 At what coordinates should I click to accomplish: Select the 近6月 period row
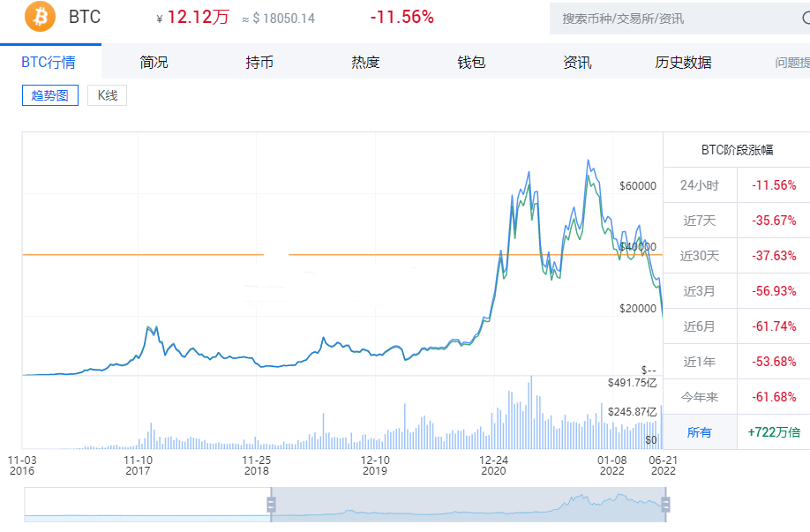pos(736,326)
